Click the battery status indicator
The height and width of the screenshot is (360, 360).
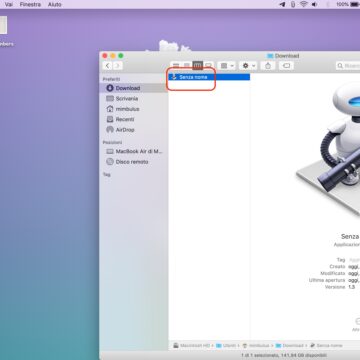348,4
